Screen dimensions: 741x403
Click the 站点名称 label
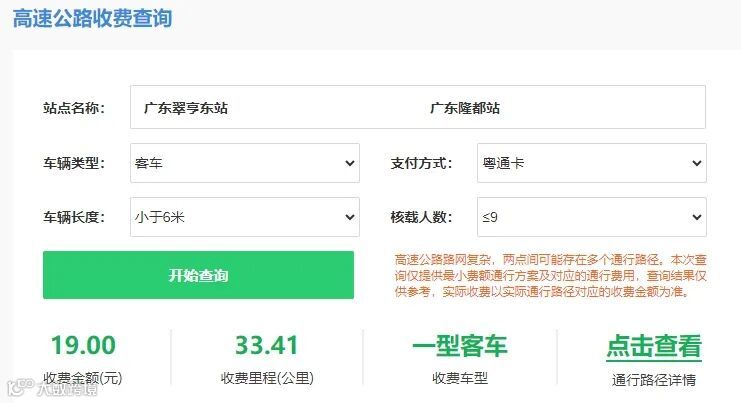coord(74,108)
